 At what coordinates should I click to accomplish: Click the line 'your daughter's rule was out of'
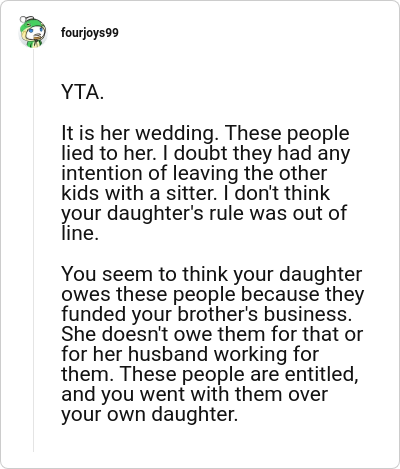point(204,214)
